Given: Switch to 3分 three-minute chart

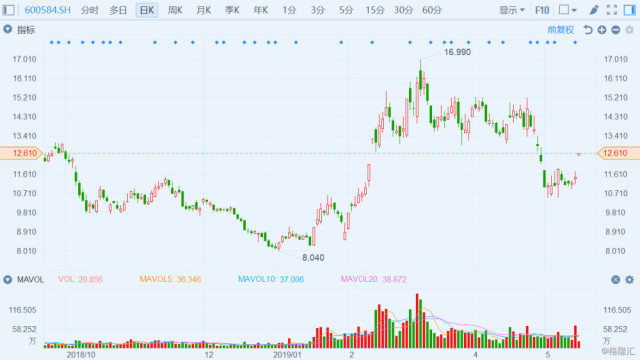Looking at the screenshot, I should (318, 10).
